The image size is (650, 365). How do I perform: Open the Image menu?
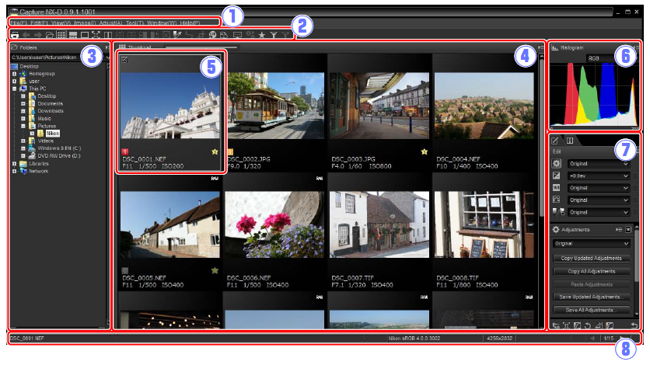[x=84, y=22]
